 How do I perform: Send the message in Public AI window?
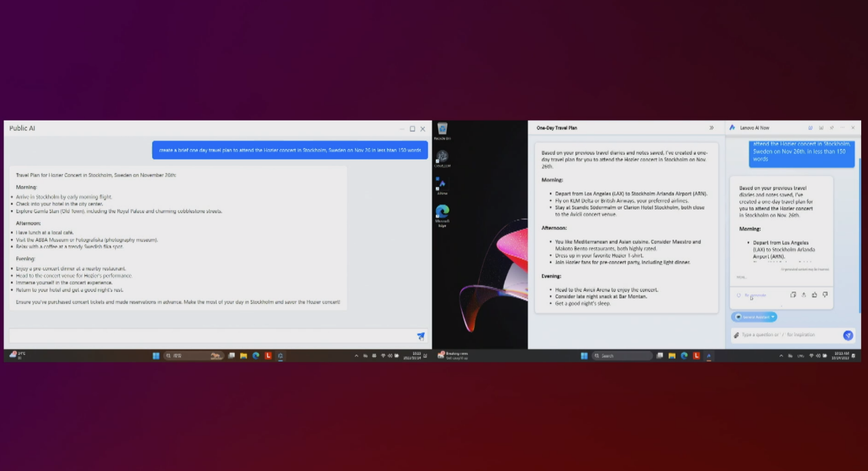coord(421,336)
